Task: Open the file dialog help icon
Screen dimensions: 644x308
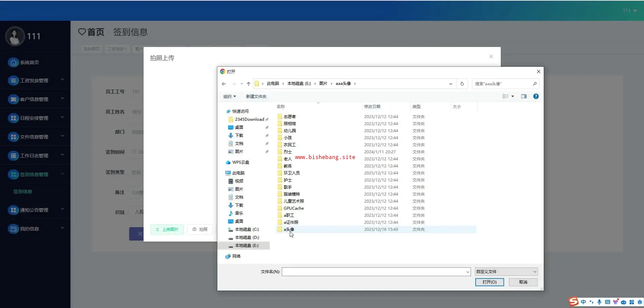Action: click(536, 96)
